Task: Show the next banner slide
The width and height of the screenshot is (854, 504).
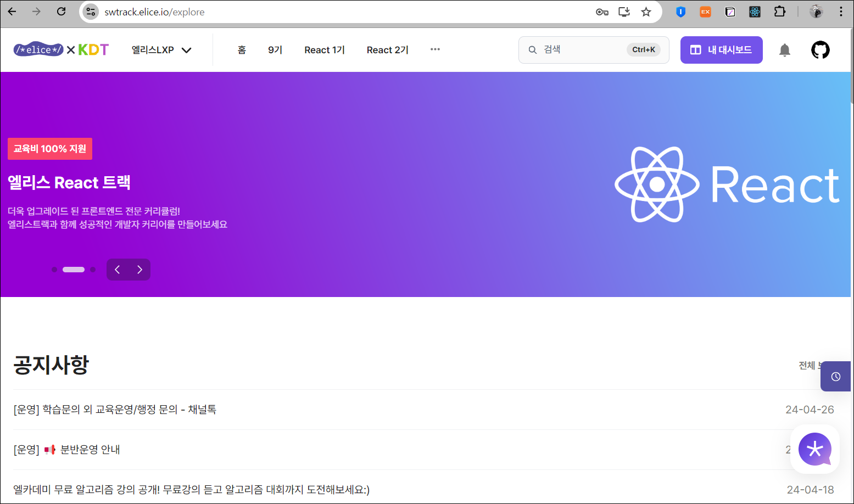Action: click(139, 270)
